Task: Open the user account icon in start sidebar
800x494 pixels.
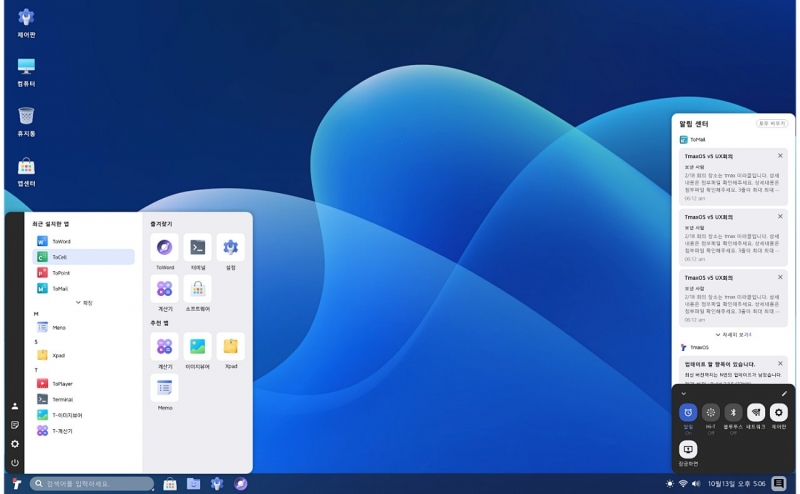Action: click(x=15, y=406)
